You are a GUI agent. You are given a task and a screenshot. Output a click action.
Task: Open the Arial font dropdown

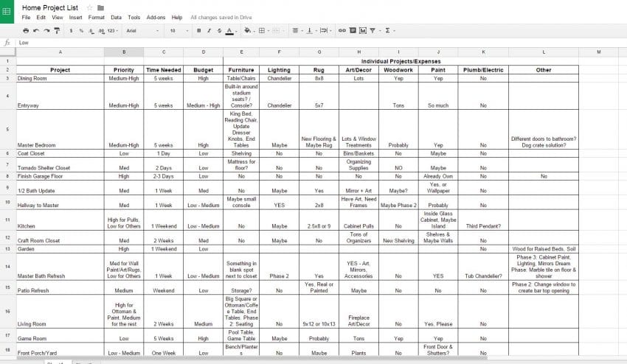coord(142,30)
